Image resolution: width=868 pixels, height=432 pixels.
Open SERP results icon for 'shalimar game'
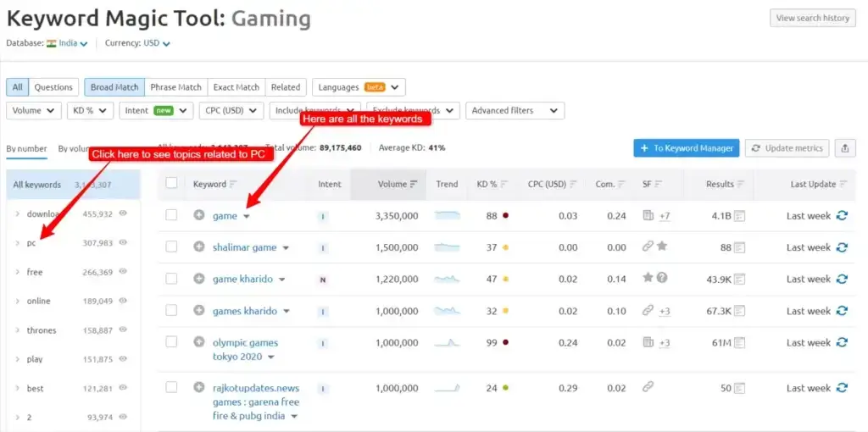pos(739,248)
